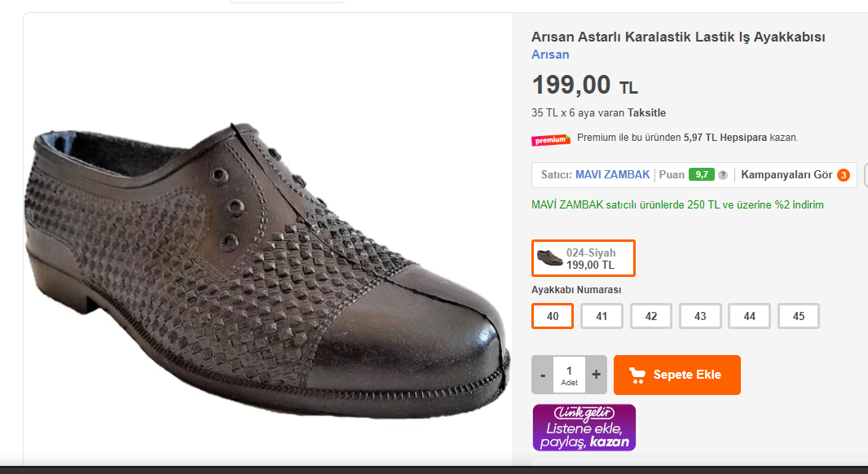Click the shopping cart icon on Sepete Ekle

click(x=637, y=375)
